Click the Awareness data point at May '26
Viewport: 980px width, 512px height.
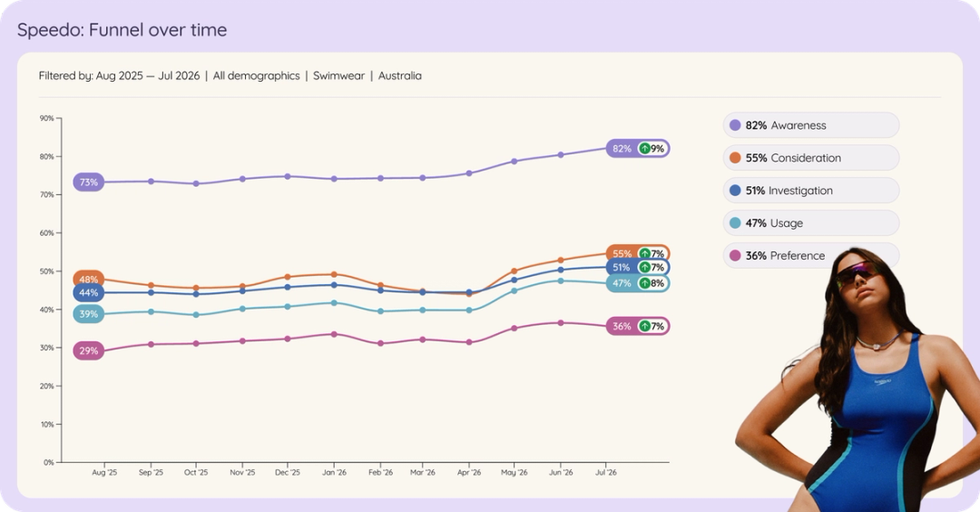(x=514, y=162)
